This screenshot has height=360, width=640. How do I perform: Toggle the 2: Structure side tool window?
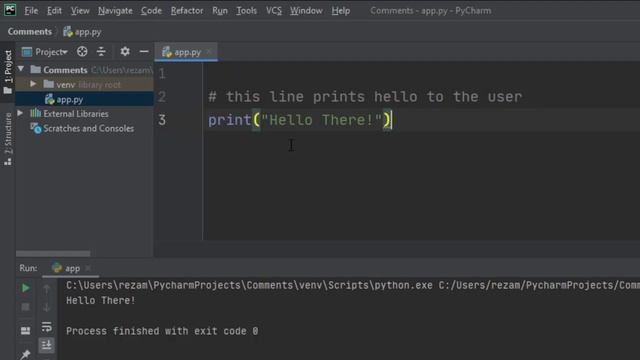coord(8,139)
